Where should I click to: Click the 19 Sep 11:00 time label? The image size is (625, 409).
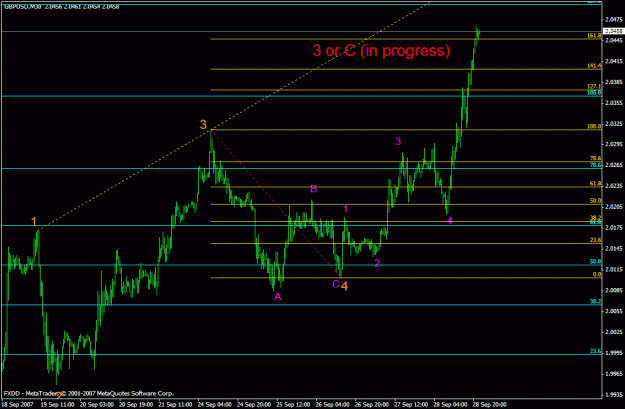pyautogui.click(x=57, y=404)
